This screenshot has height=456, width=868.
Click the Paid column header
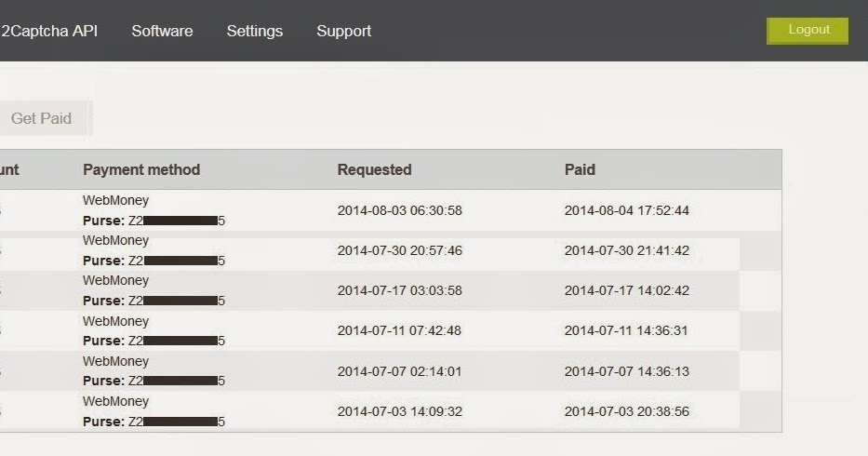pos(580,169)
